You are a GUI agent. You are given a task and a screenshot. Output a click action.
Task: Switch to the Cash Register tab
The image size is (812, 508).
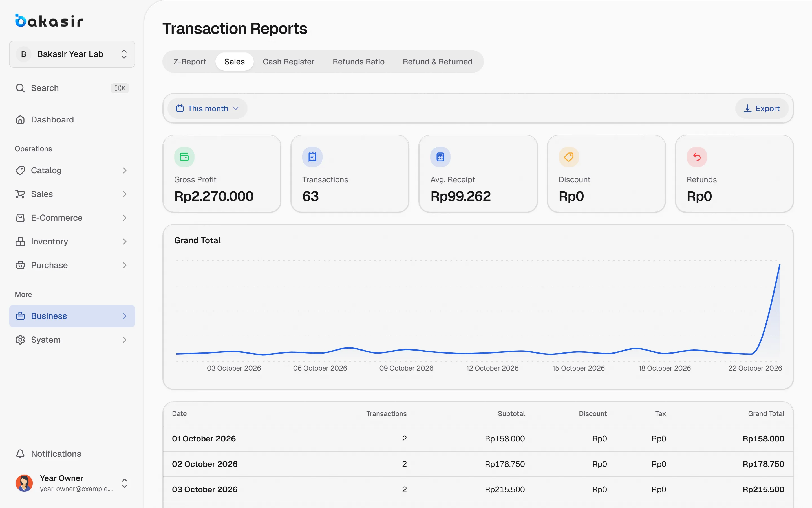288,62
